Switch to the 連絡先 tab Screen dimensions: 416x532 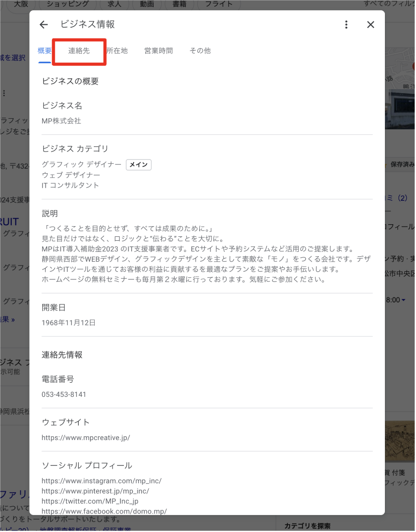[79, 51]
